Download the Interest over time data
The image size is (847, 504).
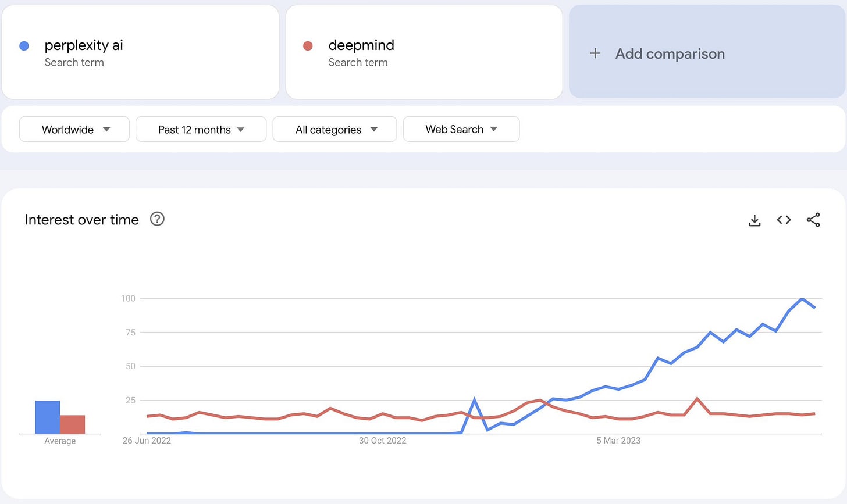[x=755, y=220]
